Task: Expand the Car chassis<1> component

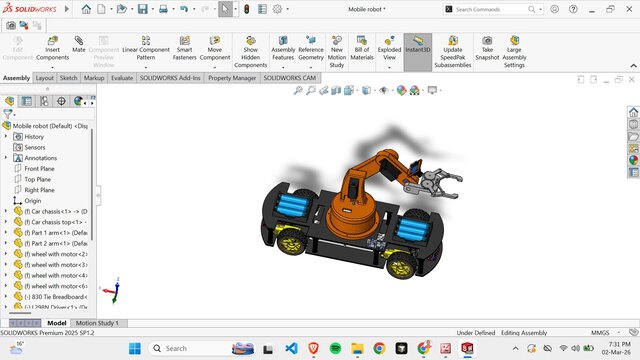Action: coord(6,211)
